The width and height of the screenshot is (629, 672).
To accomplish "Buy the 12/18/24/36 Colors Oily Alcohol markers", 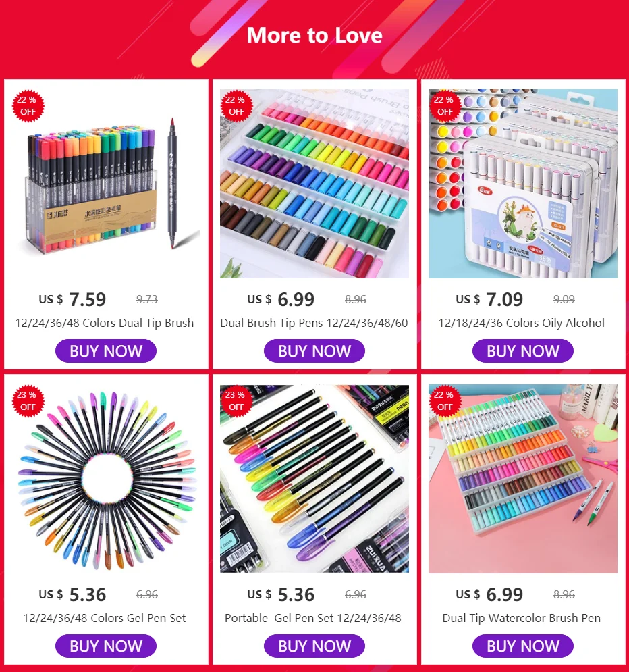I will coord(523,351).
